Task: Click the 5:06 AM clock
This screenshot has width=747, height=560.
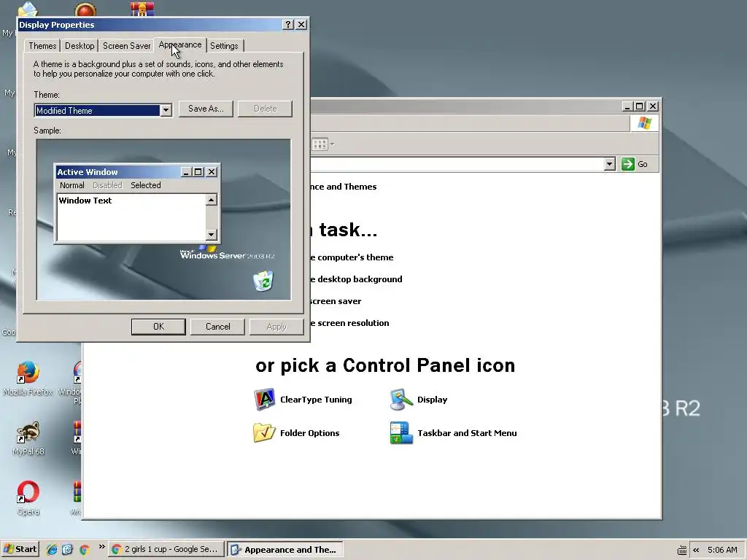Action: click(722, 550)
